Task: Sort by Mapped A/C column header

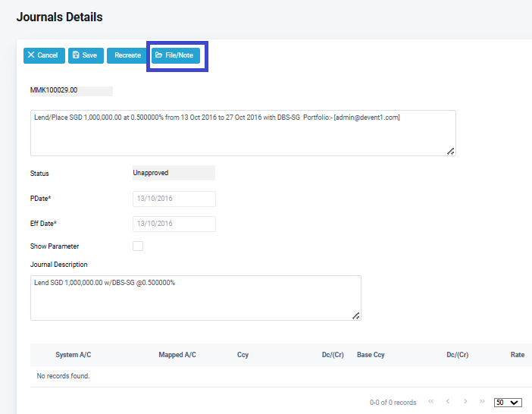Action: [177, 355]
